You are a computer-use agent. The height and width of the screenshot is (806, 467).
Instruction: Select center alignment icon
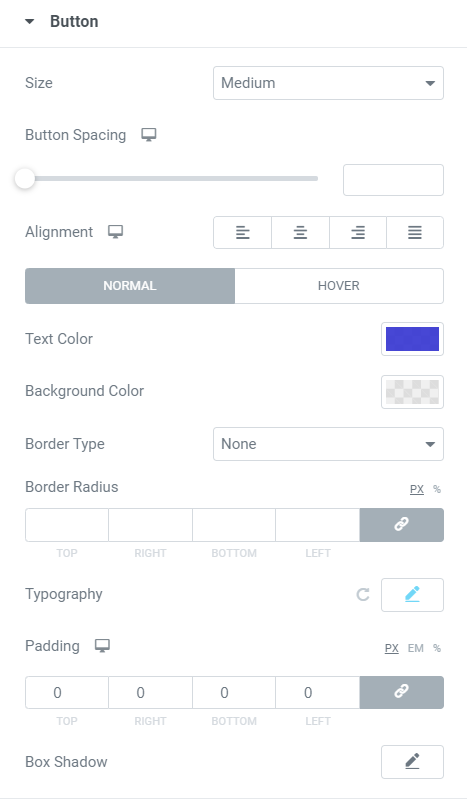click(300, 233)
